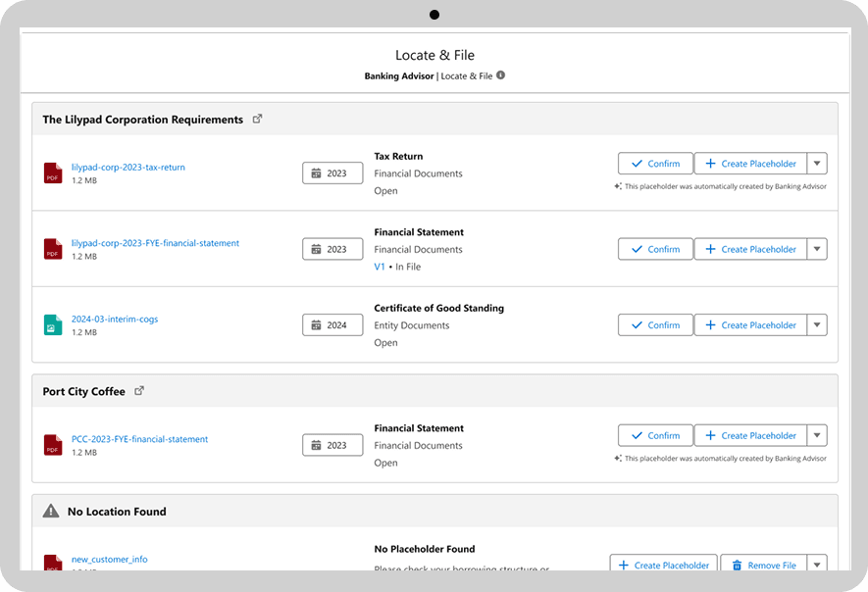Click calendar icon in the Tax Return year field
The width and height of the screenshot is (868, 592).
pos(316,173)
